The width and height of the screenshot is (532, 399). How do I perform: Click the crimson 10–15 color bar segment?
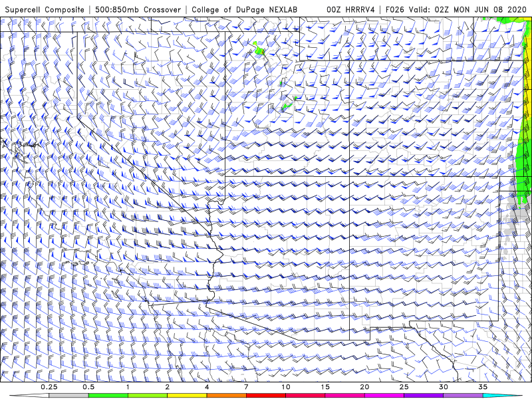pyautogui.click(x=305, y=396)
